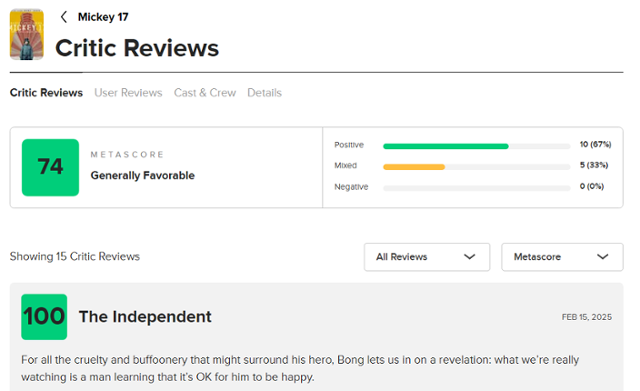Select the Critic Reviews tab
Viewport: 640px width, 391px height.
click(x=46, y=93)
